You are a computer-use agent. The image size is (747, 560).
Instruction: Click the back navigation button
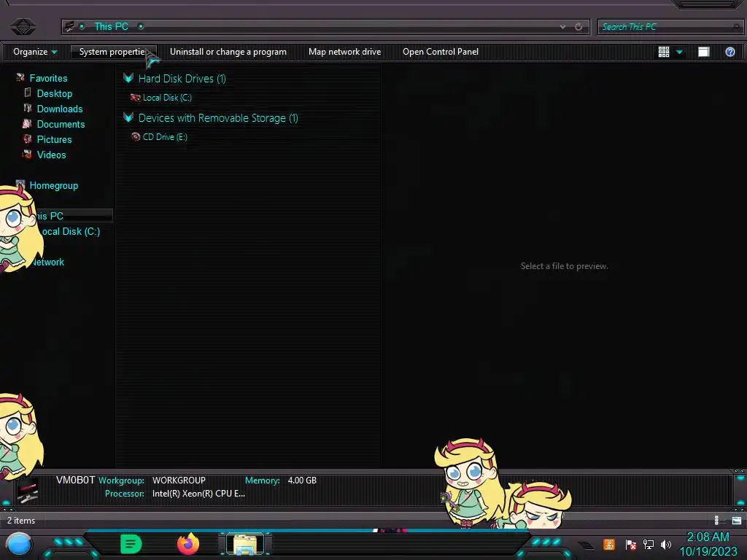coord(23,26)
